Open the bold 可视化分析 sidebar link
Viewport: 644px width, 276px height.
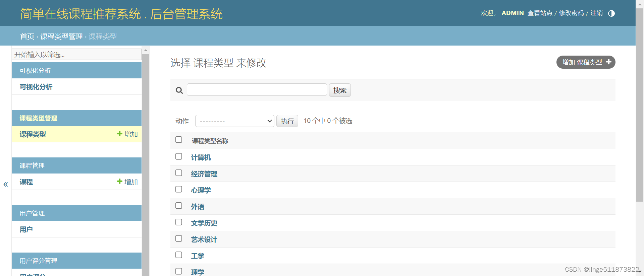[x=36, y=87]
